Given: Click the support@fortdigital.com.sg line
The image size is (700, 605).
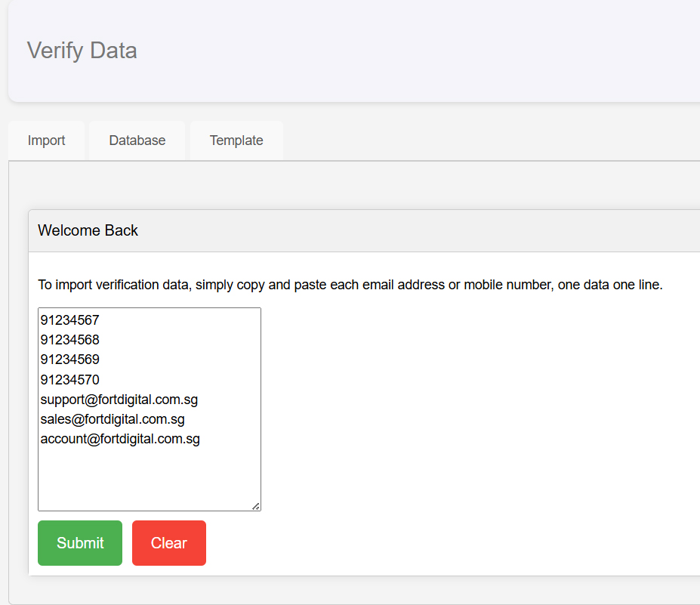Looking at the screenshot, I should (x=119, y=400).
